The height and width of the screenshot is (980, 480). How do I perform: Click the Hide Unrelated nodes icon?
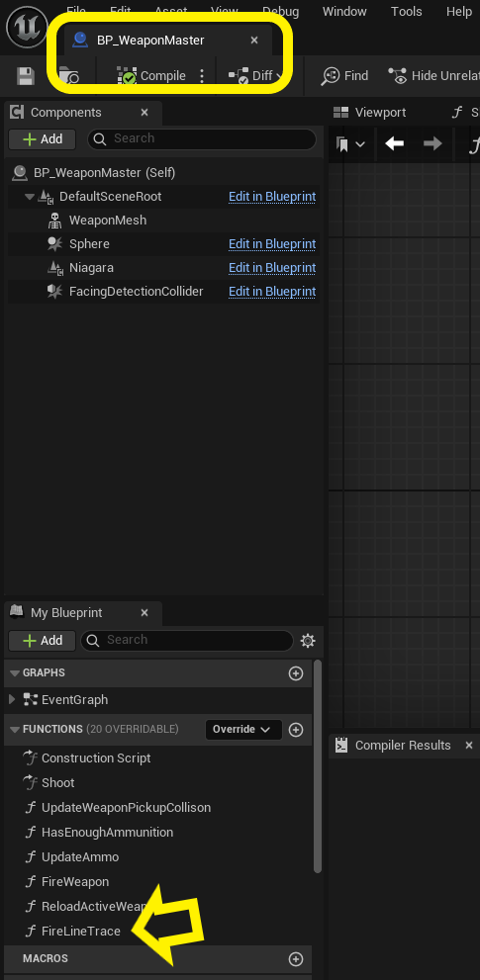[x=398, y=76]
